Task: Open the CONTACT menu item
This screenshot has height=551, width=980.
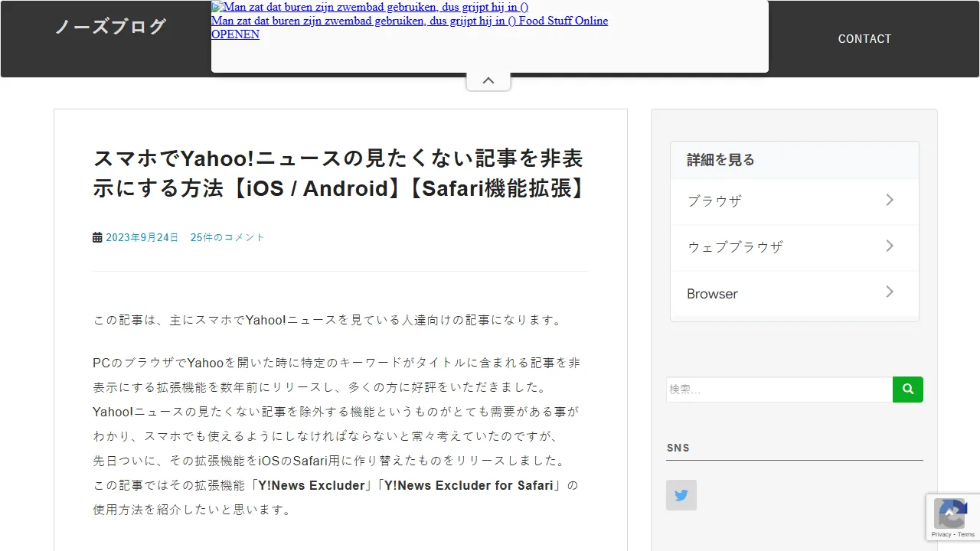Action: click(864, 38)
